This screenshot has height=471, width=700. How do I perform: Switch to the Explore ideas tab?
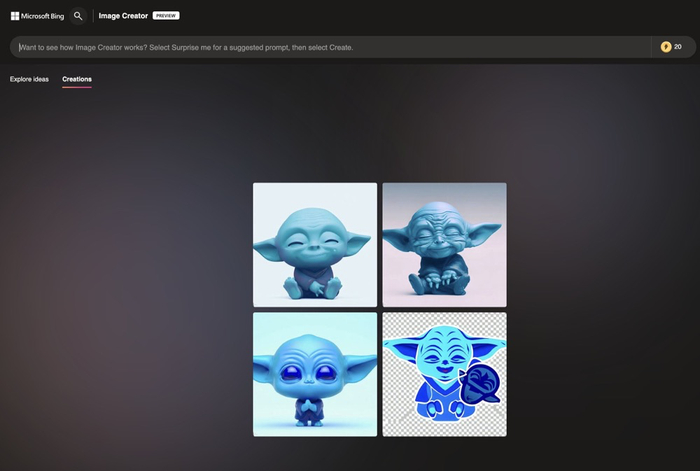[x=29, y=79]
